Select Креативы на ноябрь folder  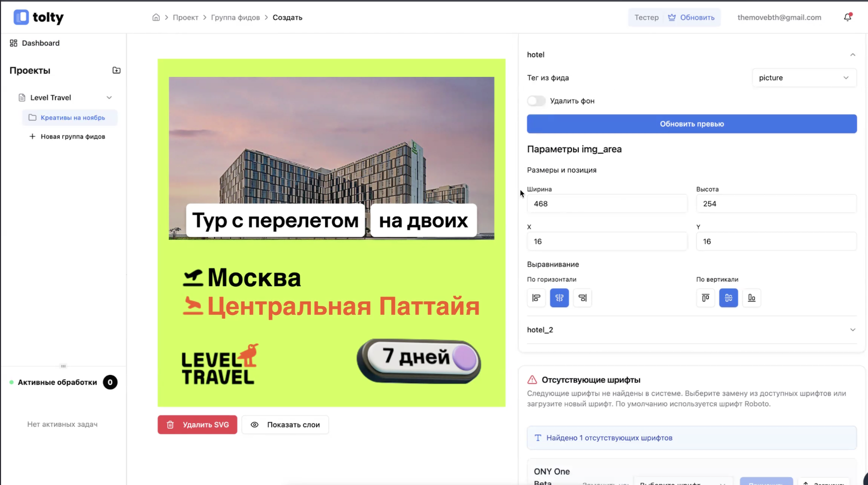(72, 118)
